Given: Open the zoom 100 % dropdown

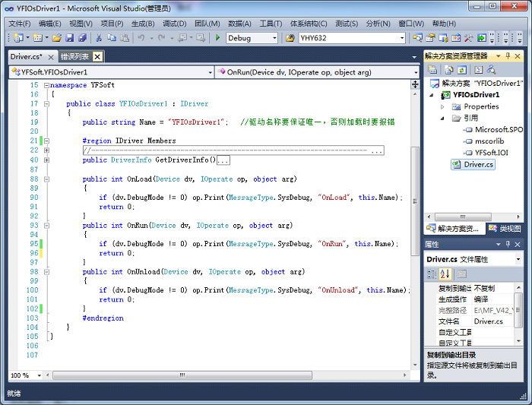Looking at the screenshot, I should coord(40,375).
